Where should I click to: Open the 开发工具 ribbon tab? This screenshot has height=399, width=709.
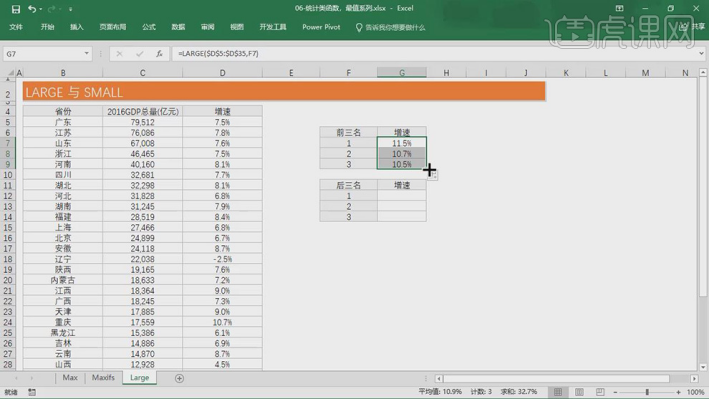point(273,27)
